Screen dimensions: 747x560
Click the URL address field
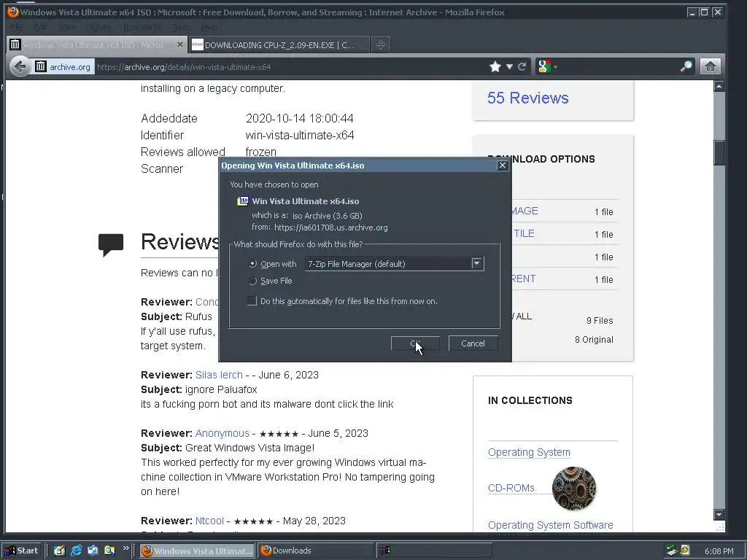pos(290,66)
